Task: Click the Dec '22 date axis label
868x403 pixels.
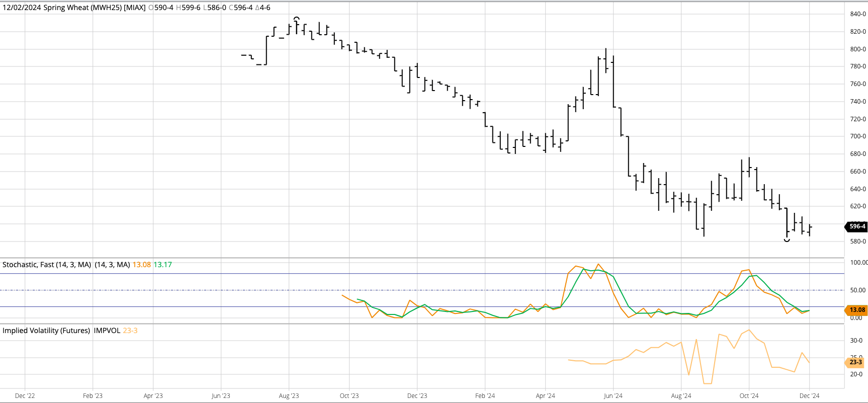Action: tap(25, 396)
